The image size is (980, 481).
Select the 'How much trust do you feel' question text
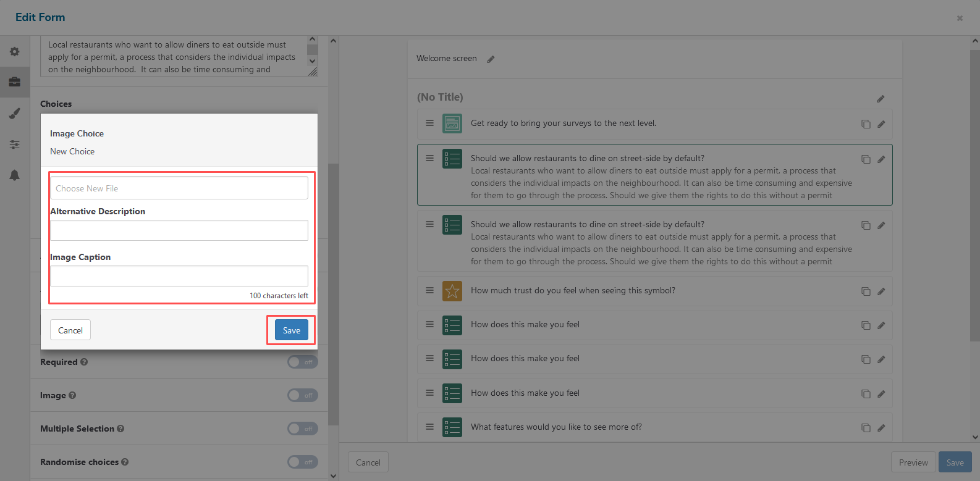[573, 290]
